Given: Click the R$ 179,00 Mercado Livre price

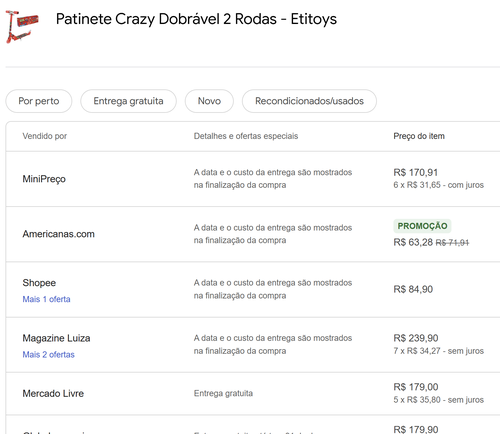Looking at the screenshot, I should point(416,387).
